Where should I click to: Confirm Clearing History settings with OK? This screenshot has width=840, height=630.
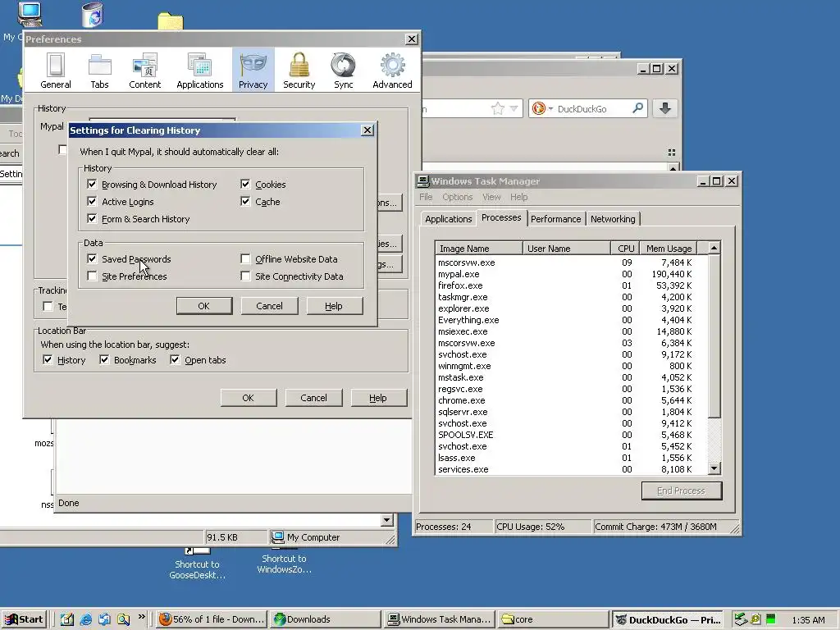point(204,306)
